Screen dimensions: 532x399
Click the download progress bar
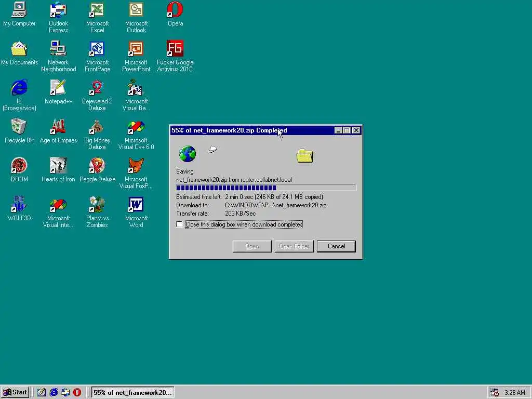[266, 188]
